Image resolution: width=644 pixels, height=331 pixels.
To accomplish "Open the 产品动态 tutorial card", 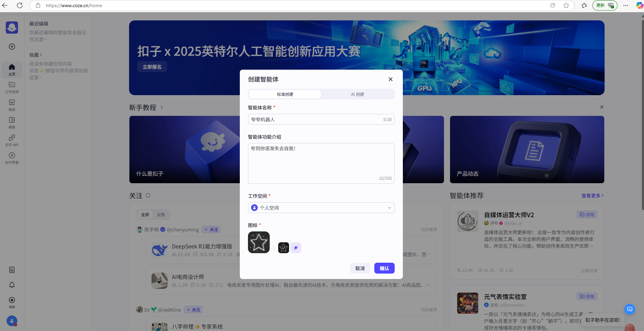I will (527, 150).
